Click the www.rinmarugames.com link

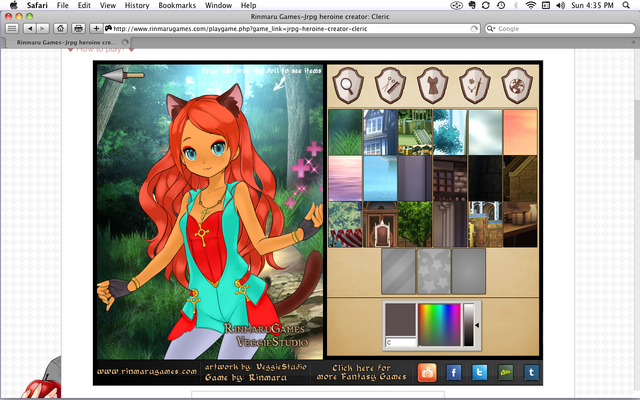[x=147, y=372]
